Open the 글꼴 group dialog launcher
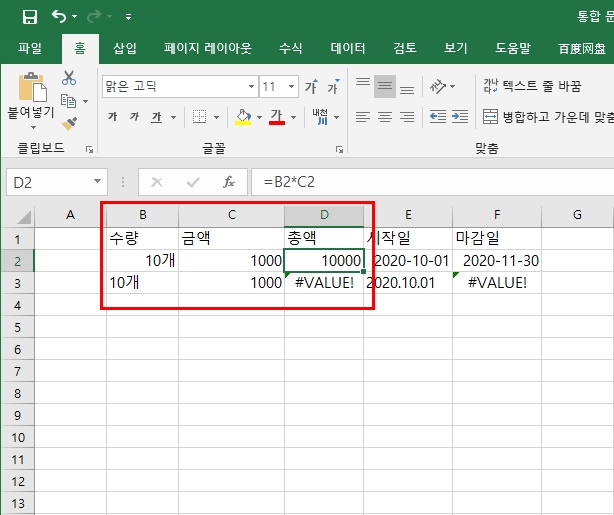This screenshot has height=515, width=614. 339,149
